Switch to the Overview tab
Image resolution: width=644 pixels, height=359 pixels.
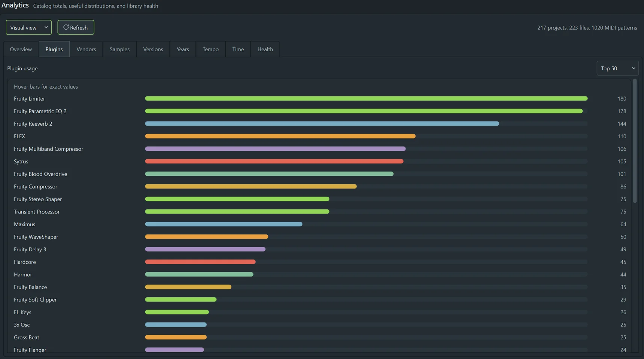[21, 49]
